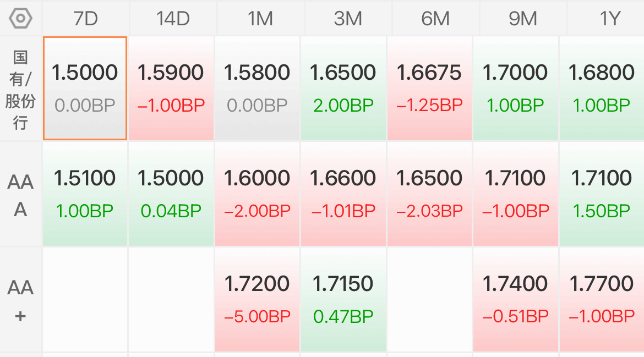Image resolution: width=644 pixels, height=357 pixels.
Task: Select the AA+ 9M cell showing 1.7400
Action: (x=515, y=300)
